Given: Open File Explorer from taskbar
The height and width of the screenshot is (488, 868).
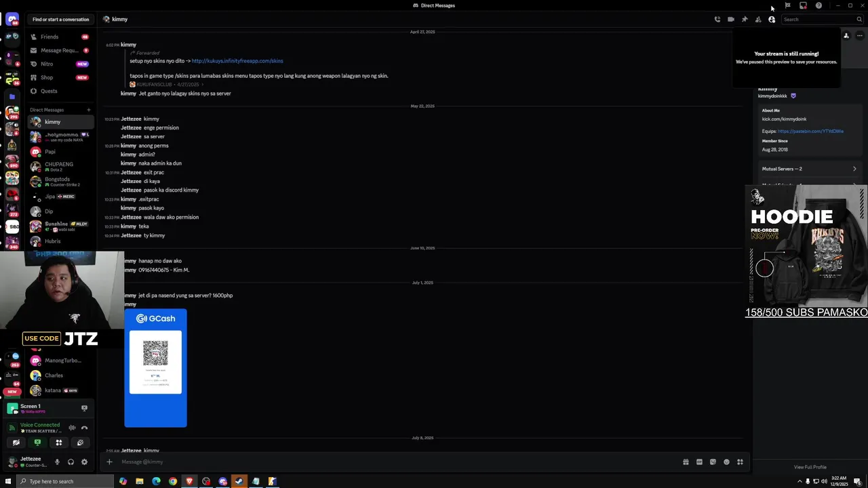Looking at the screenshot, I should pos(140,481).
